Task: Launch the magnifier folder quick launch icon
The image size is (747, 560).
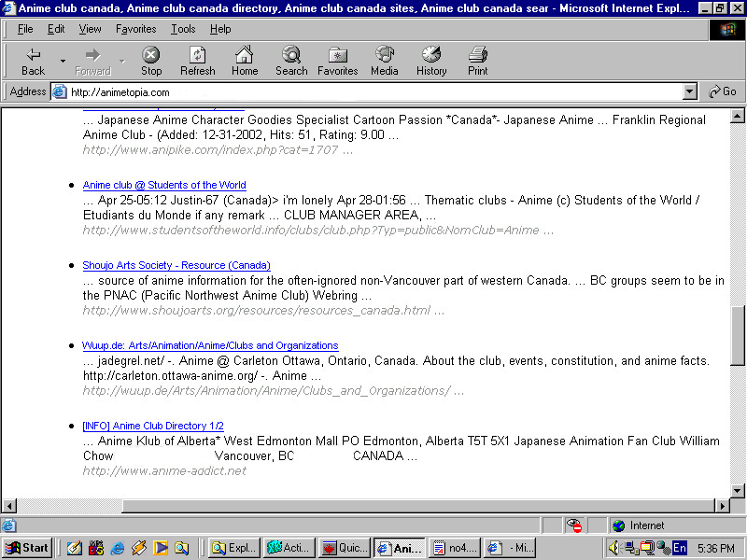Action: click(181, 548)
